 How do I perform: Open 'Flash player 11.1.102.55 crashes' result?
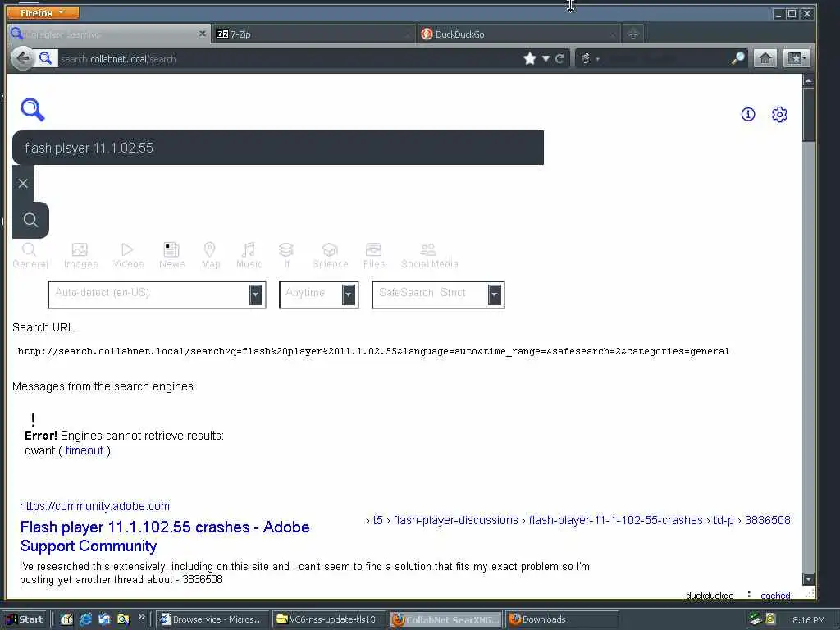[164, 536]
